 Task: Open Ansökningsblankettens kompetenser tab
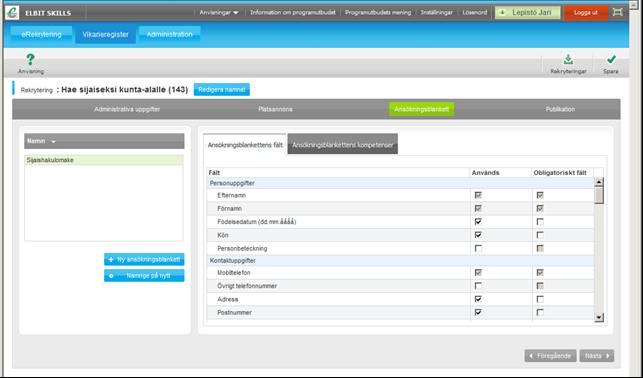pyautogui.click(x=342, y=145)
